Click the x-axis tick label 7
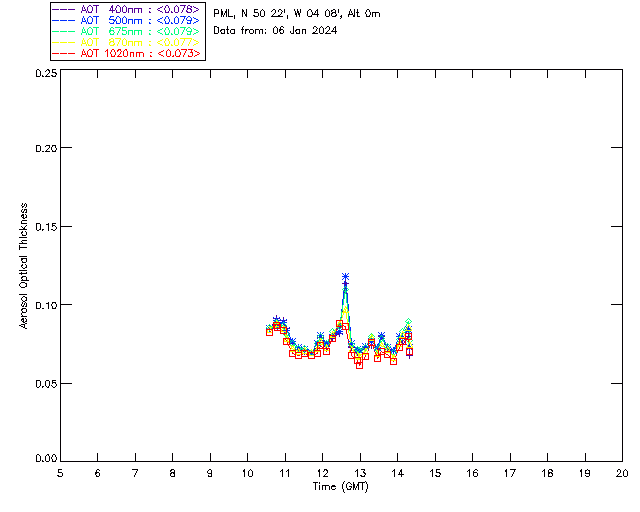 (x=135, y=473)
